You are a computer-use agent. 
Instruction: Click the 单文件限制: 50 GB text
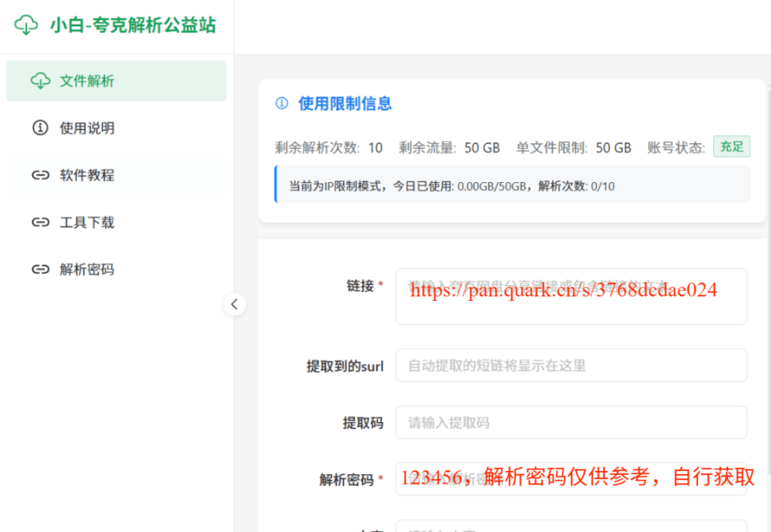pos(573,147)
